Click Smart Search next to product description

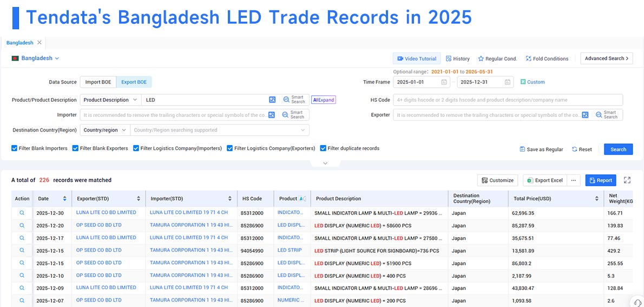point(294,100)
